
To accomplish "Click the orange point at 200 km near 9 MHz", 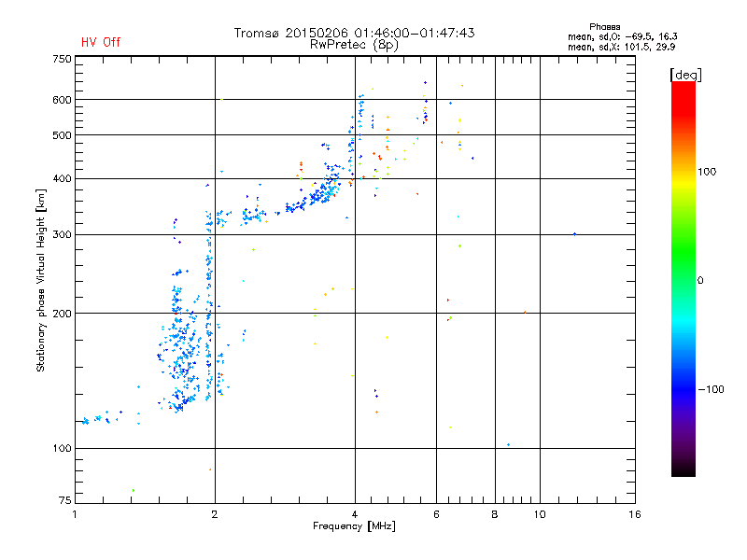I will pos(525,313).
